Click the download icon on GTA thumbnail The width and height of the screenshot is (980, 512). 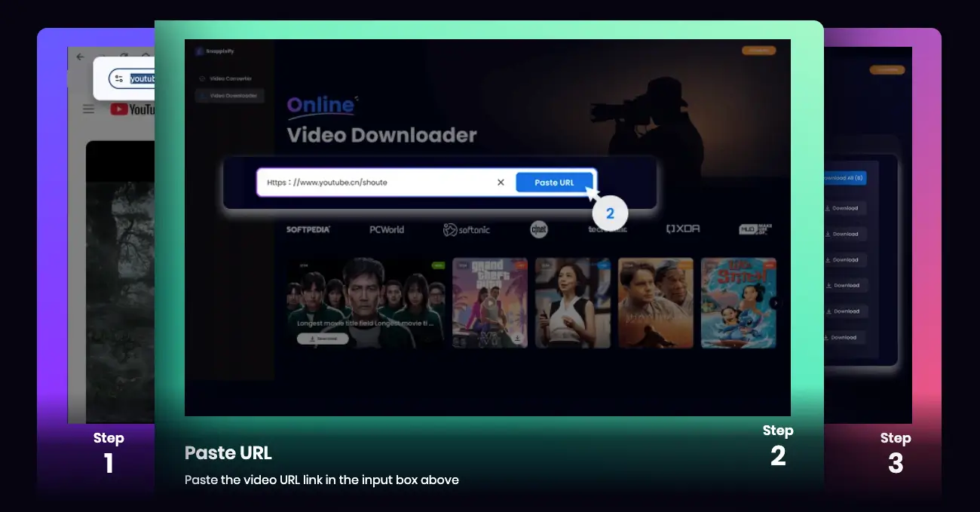tap(518, 338)
